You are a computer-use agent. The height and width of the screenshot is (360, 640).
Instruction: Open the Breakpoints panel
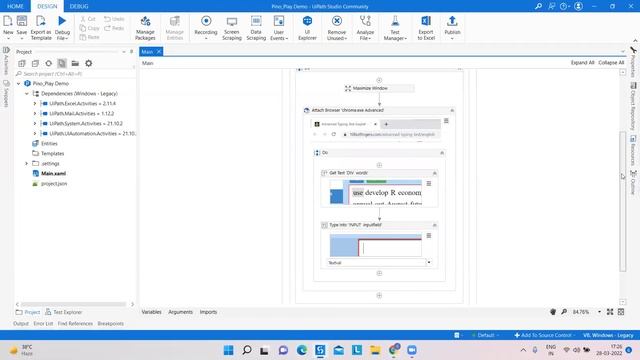(111, 323)
